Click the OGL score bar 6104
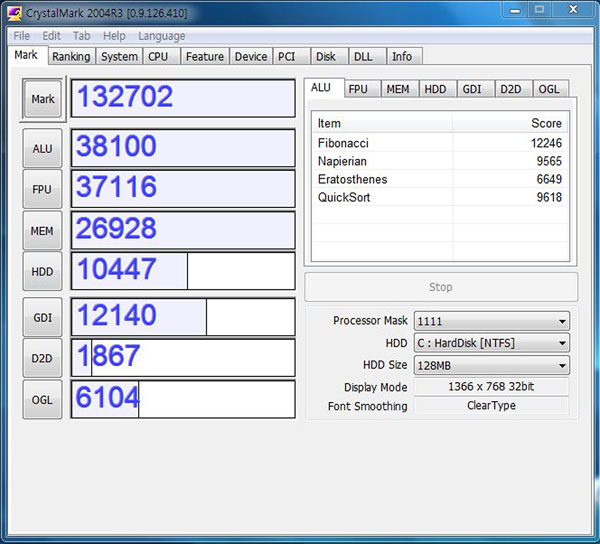600x544 pixels. point(183,399)
